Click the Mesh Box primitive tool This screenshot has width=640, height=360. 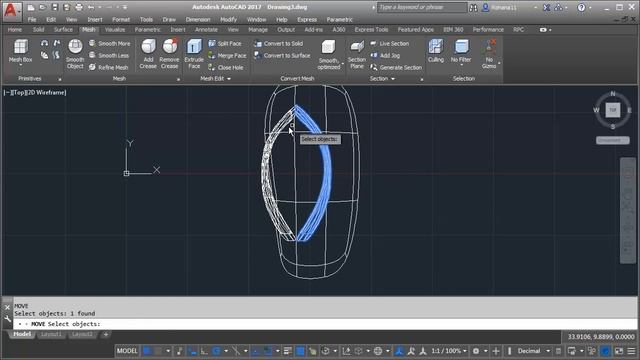click(20, 51)
